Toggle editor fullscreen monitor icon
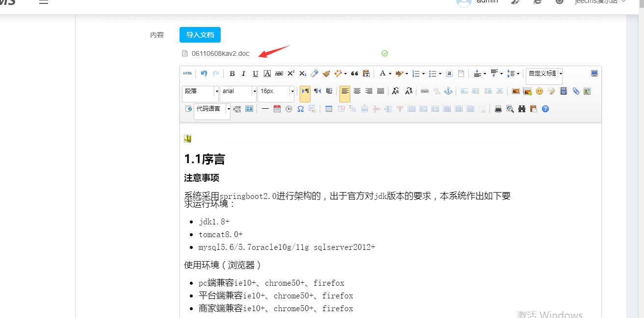Image resolution: width=644 pixels, height=318 pixels. (594, 73)
